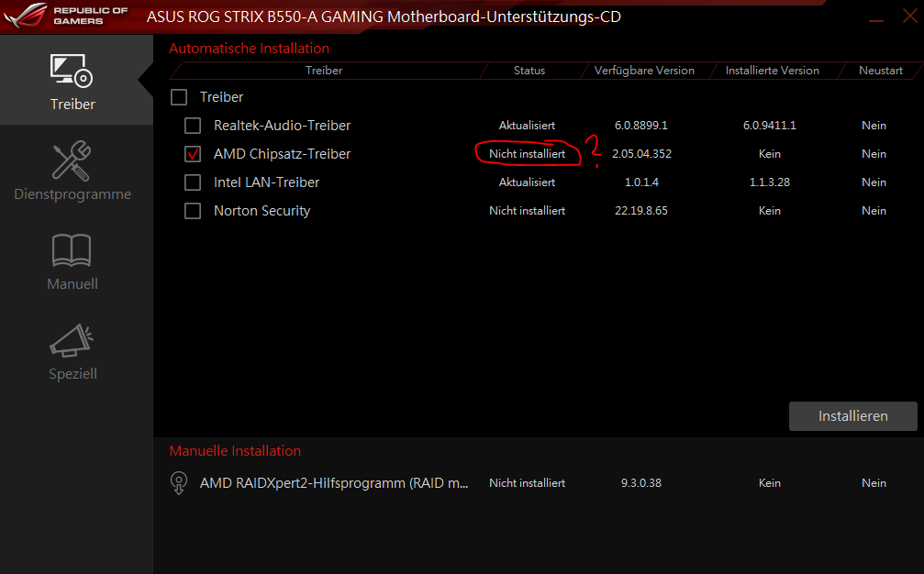This screenshot has width=924, height=574.
Task: Select the Norton Security row name
Action: [262, 211]
